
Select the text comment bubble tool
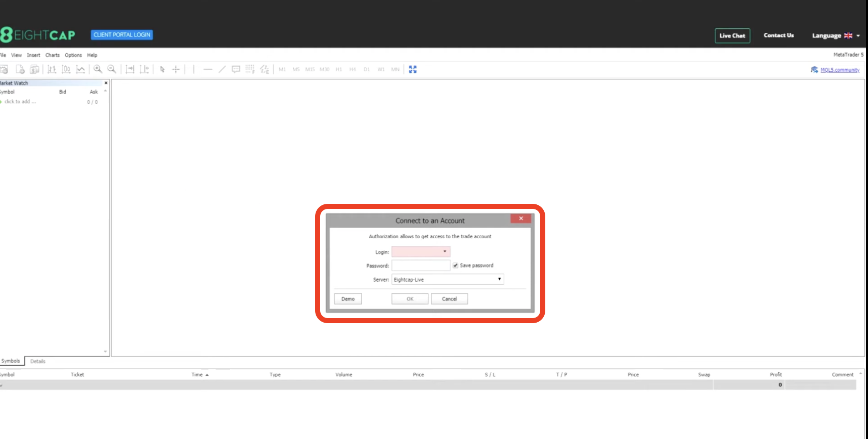tap(236, 69)
